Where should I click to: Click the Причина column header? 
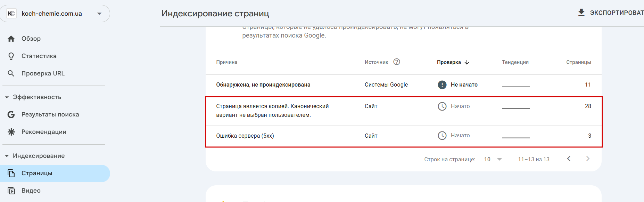coord(226,62)
